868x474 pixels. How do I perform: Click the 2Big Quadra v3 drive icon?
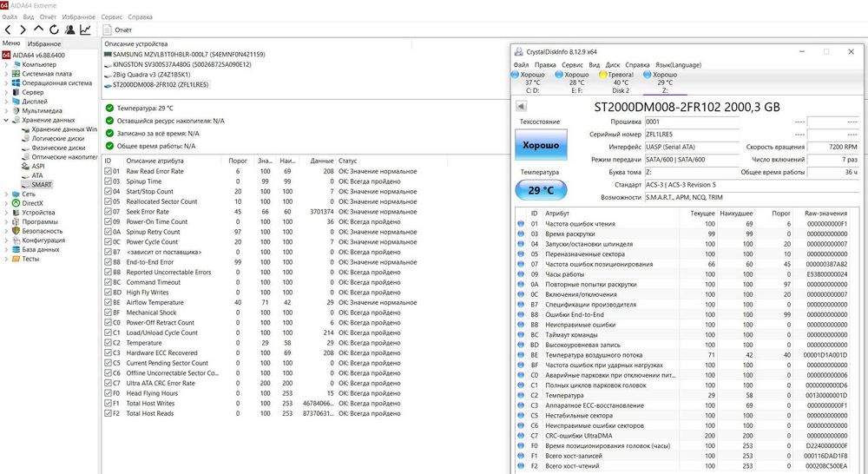coord(108,75)
